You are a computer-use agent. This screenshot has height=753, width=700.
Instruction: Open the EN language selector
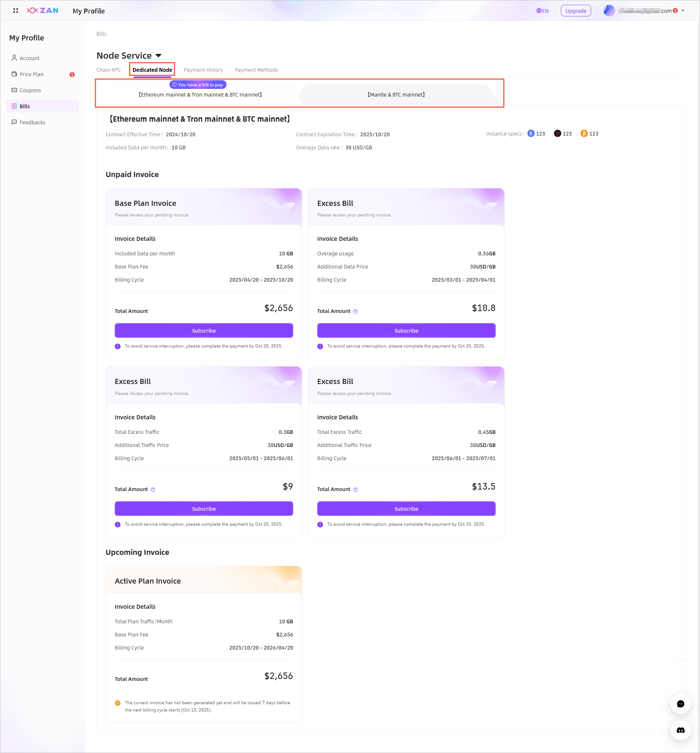point(543,11)
